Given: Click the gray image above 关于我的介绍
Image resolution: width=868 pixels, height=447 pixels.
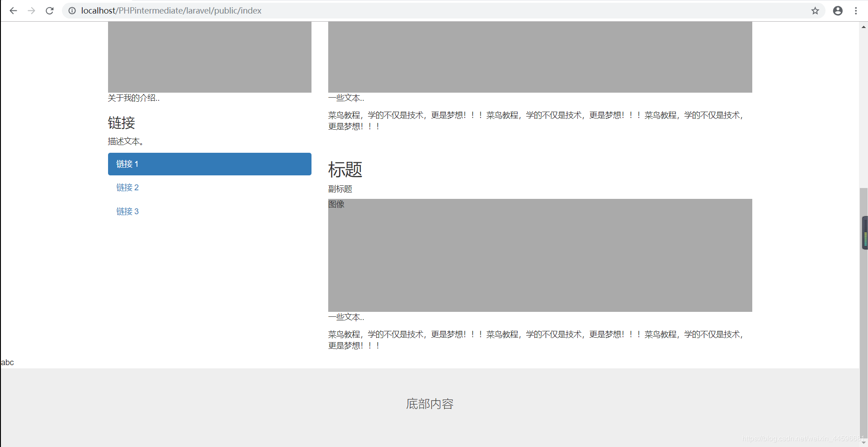Looking at the screenshot, I should (x=209, y=57).
